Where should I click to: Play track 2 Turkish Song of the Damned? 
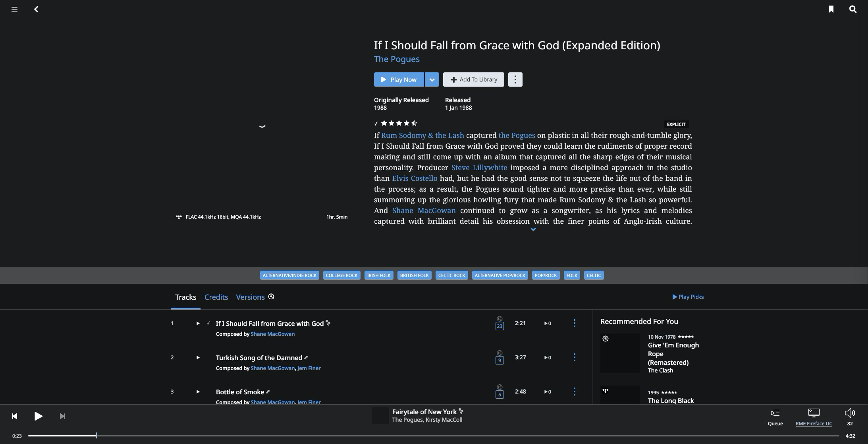(198, 358)
